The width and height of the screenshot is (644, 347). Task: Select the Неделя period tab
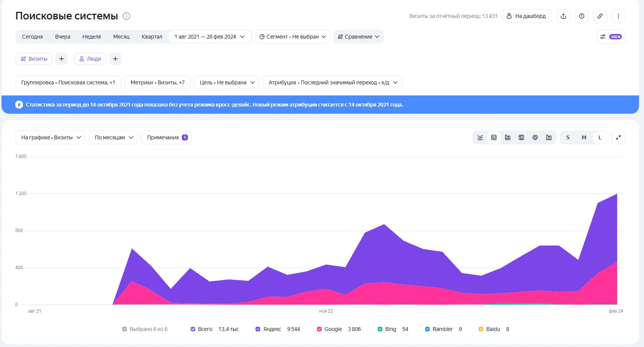(92, 37)
